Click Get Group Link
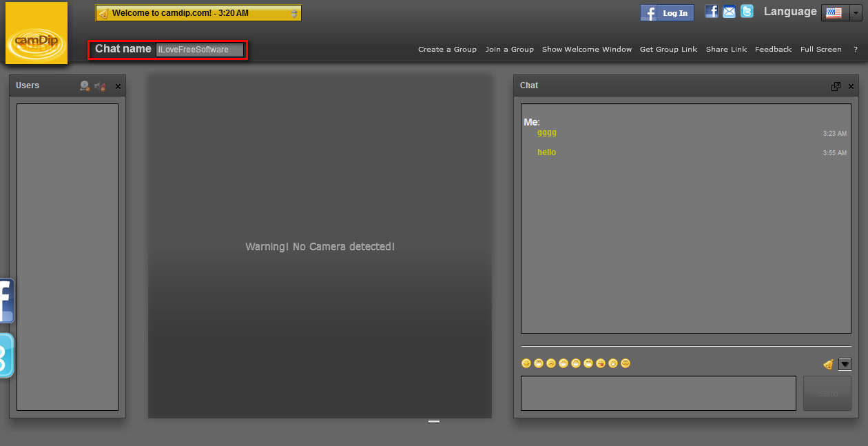The height and width of the screenshot is (446, 868). point(668,50)
